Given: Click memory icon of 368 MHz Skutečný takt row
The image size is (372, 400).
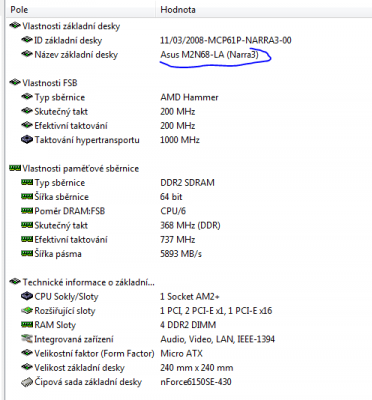Looking at the screenshot, I should (27, 225).
